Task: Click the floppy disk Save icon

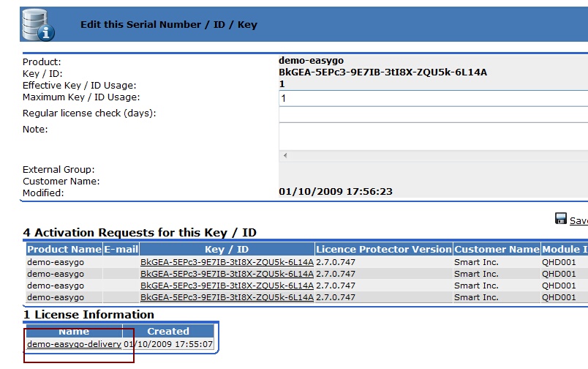Action: (561, 219)
